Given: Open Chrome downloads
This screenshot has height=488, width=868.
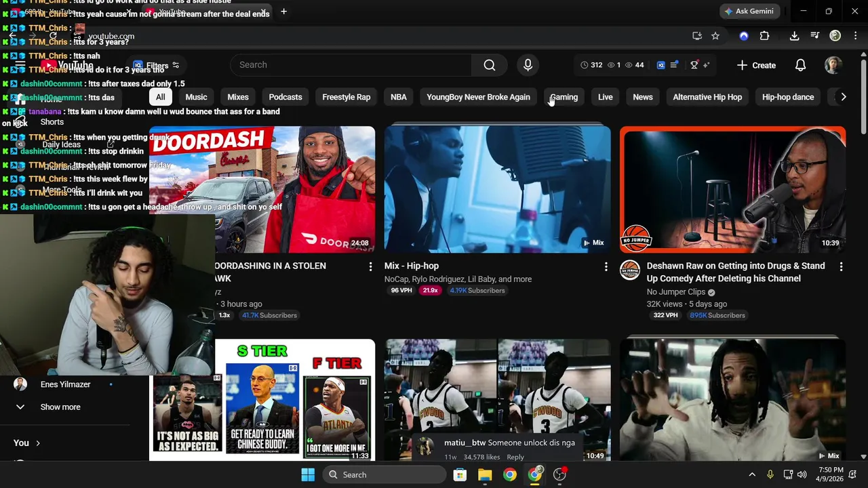Looking at the screenshot, I should (x=794, y=36).
